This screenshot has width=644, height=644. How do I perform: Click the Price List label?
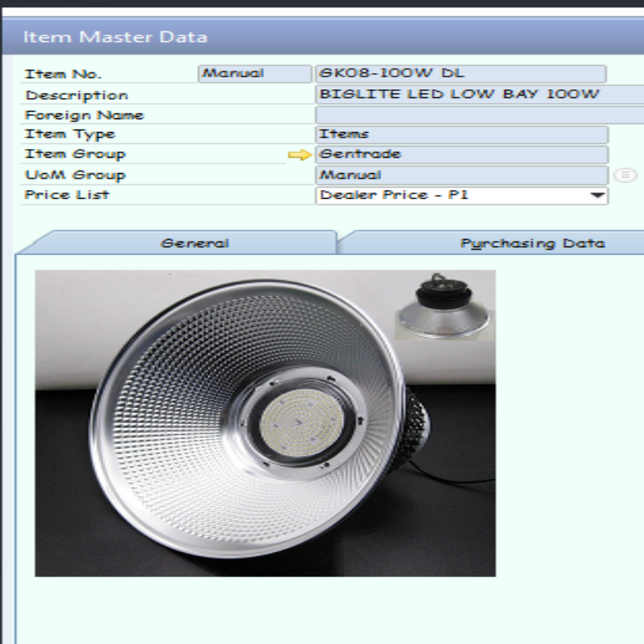click(67, 195)
